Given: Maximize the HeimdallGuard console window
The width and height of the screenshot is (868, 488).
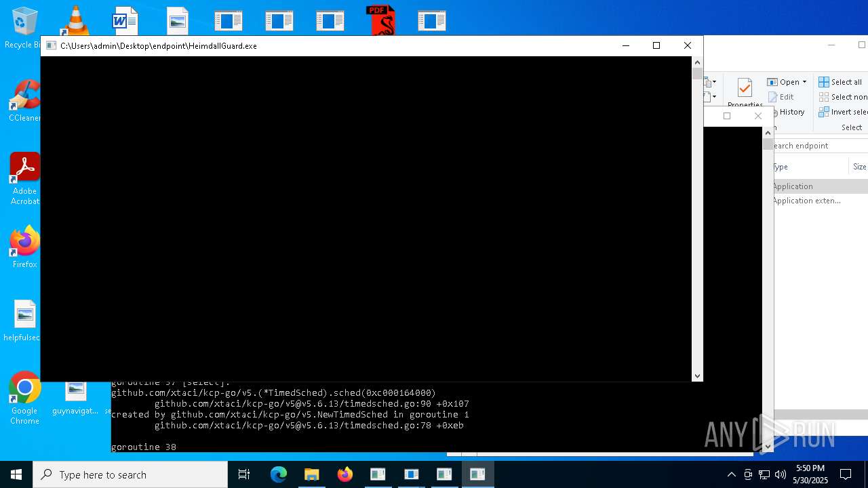Looking at the screenshot, I should 656,45.
